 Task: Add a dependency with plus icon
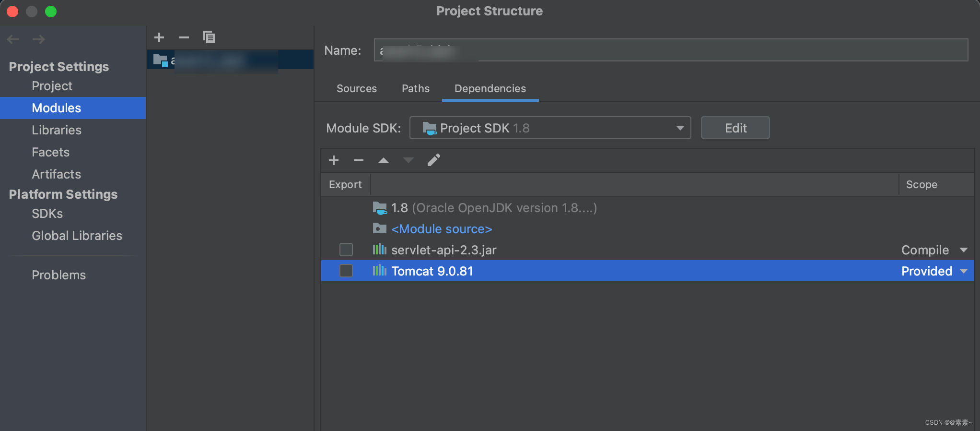pos(334,160)
